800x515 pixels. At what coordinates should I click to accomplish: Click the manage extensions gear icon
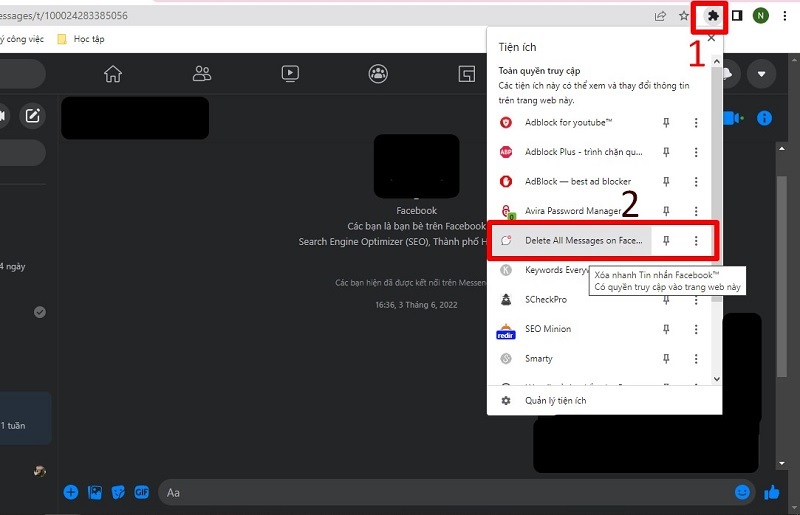(506, 401)
